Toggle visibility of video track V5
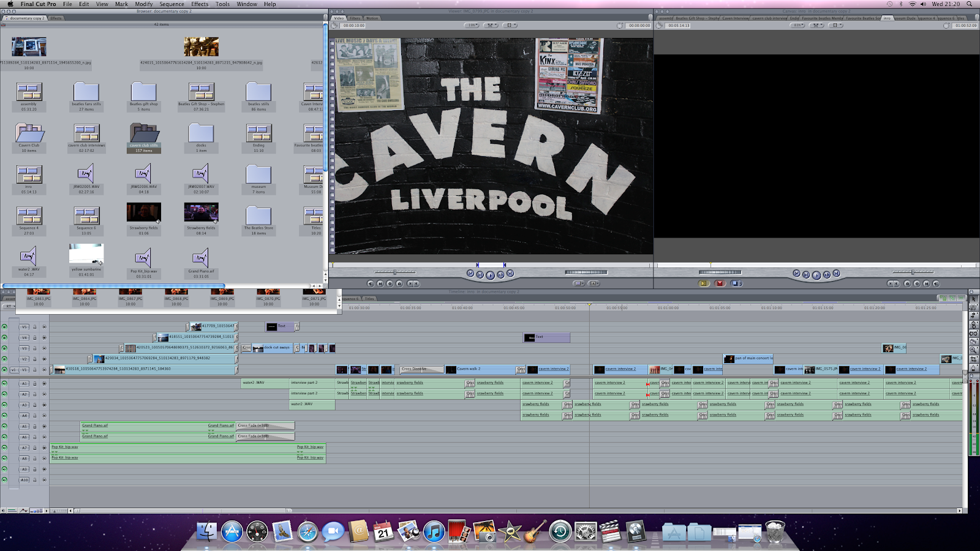The image size is (980, 551). pyautogui.click(x=4, y=327)
